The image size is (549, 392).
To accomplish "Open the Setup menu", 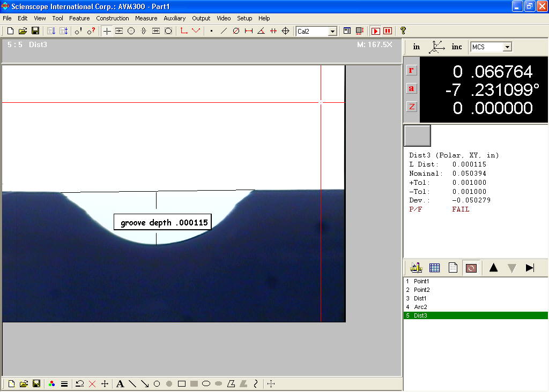I will 244,18.
